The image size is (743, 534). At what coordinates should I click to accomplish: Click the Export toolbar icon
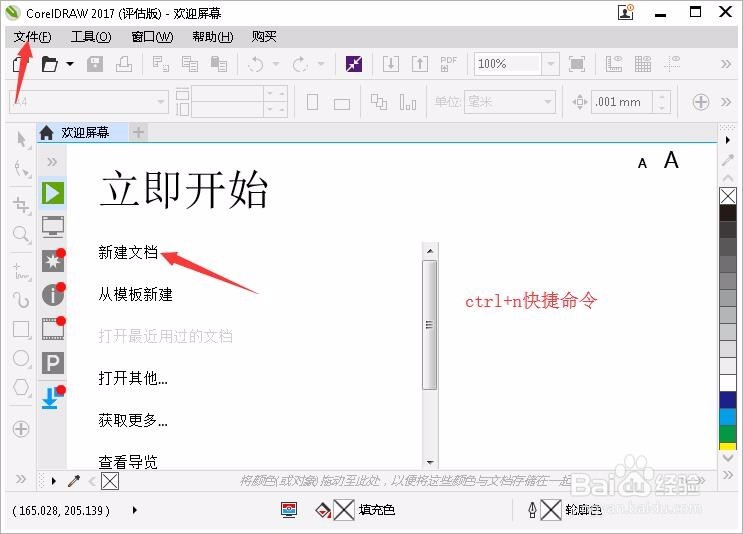[419, 63]
